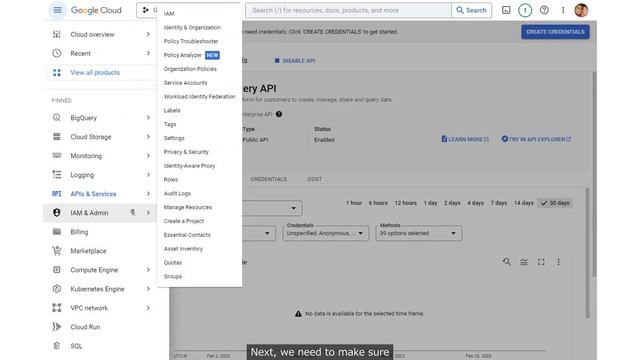Expand the Cloud overview submenu chevron
The width and height of the screenshot is (640, 360).
pyautogui.click(x=148, y=35)
